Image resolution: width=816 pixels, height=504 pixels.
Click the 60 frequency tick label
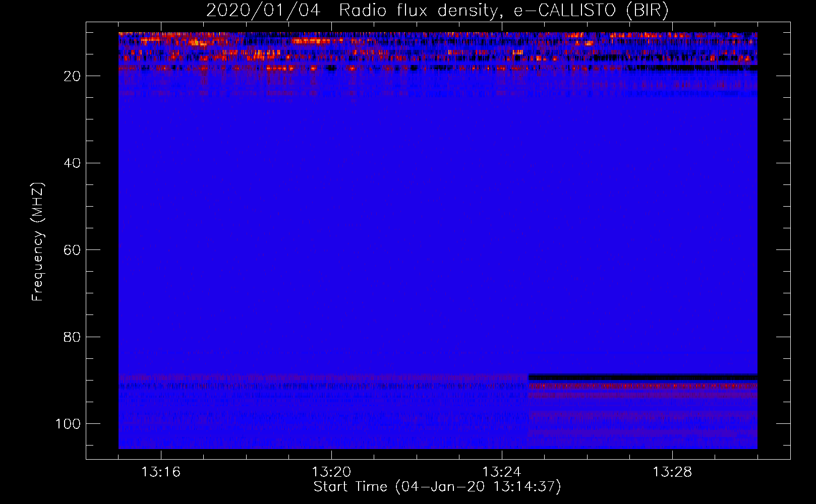click(73, 250)
